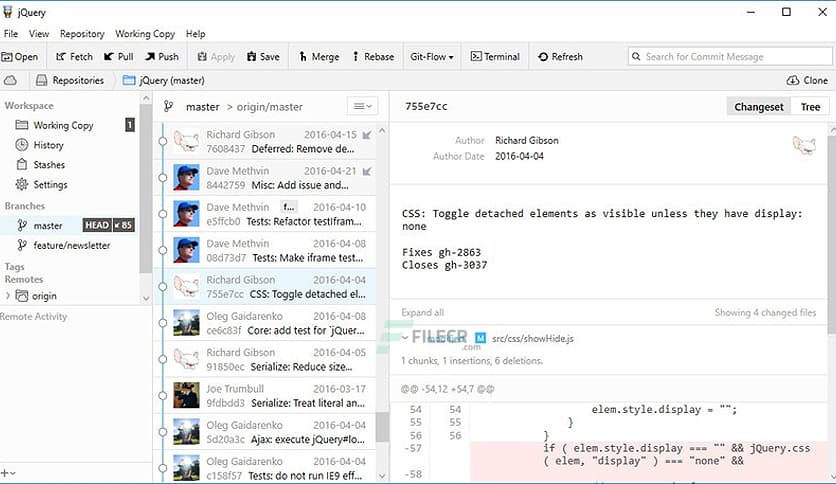Open the Working Copy menu in menu bar

[x=145, y=34]
